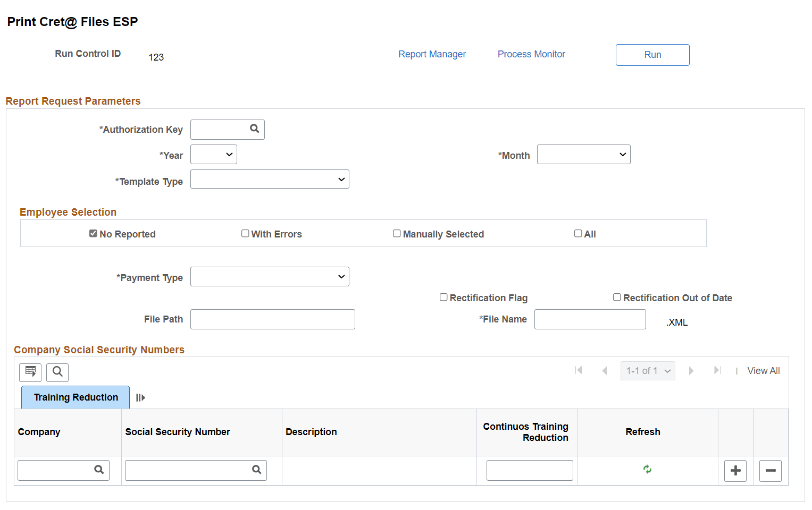Expand the Month dropdown list
The height and width of the screenshot is (510, 812).
pyautogui.click(x=583, y=155)
